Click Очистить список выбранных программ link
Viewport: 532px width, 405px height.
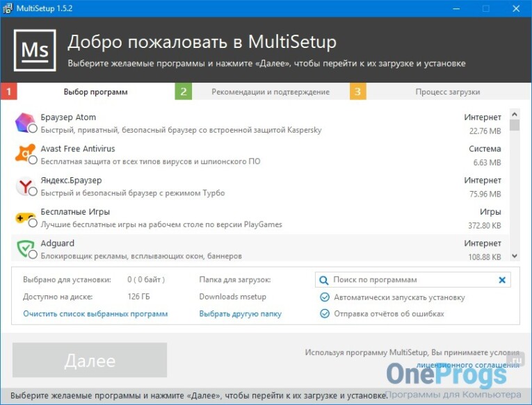pos(95,314)
